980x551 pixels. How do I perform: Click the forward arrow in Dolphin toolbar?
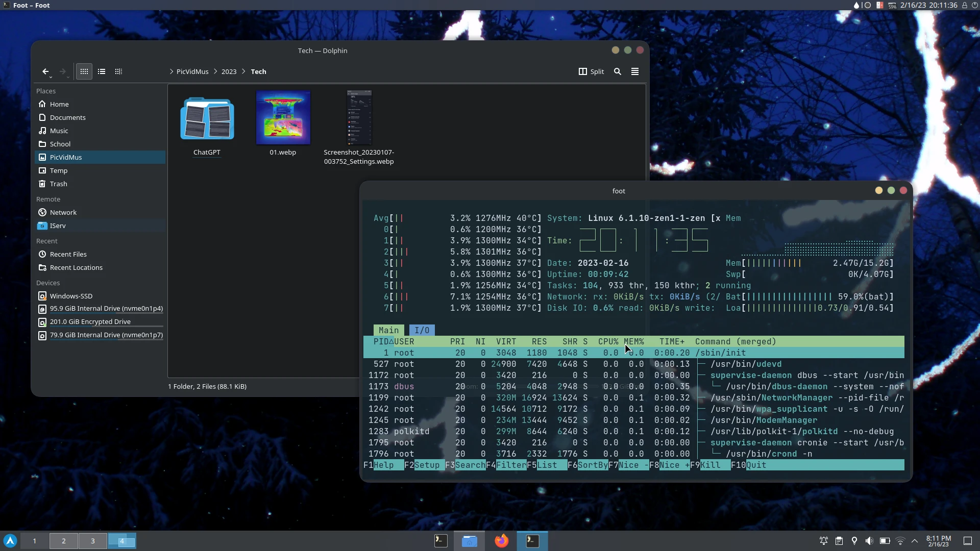tap(63, 71)
